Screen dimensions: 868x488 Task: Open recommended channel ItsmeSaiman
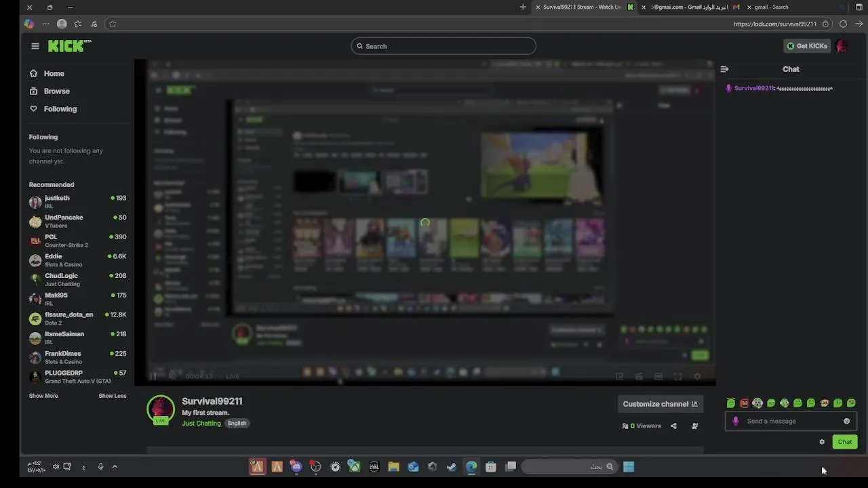[77, 338]
